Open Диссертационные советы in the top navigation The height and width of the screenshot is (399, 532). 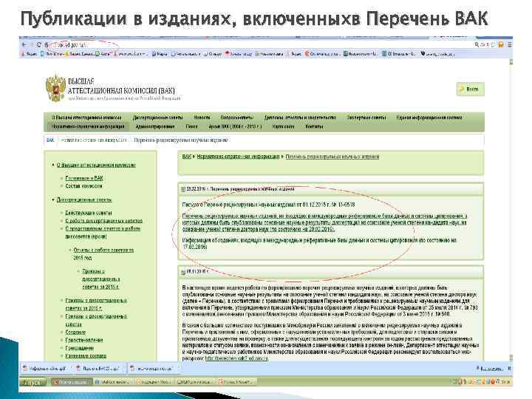(158, 117)
